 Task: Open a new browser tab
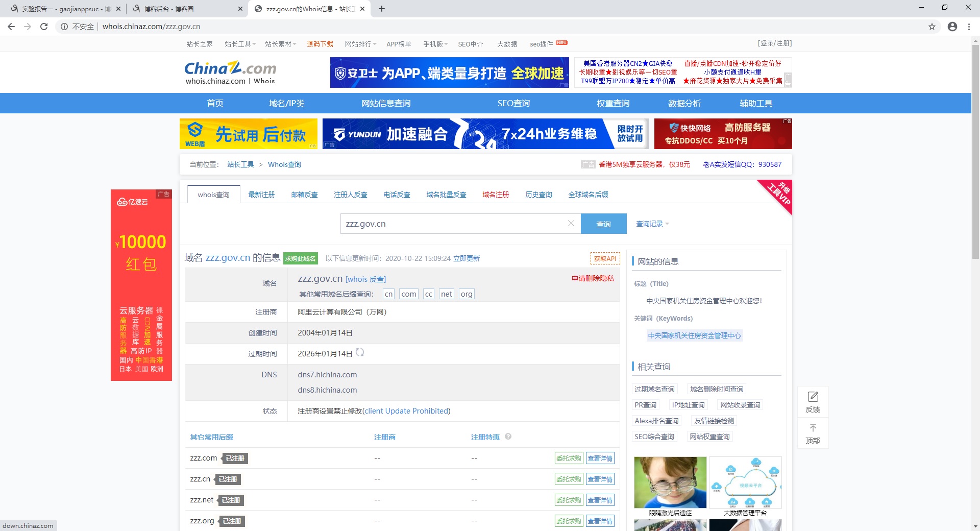tap(382, 9)
